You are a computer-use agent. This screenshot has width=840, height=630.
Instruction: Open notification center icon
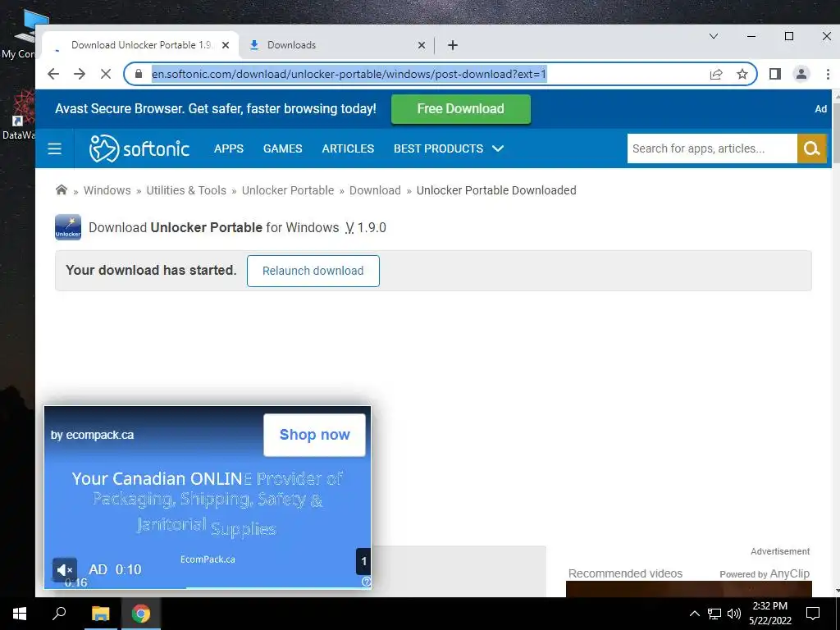pyautogui.click(x=813, y=614)
